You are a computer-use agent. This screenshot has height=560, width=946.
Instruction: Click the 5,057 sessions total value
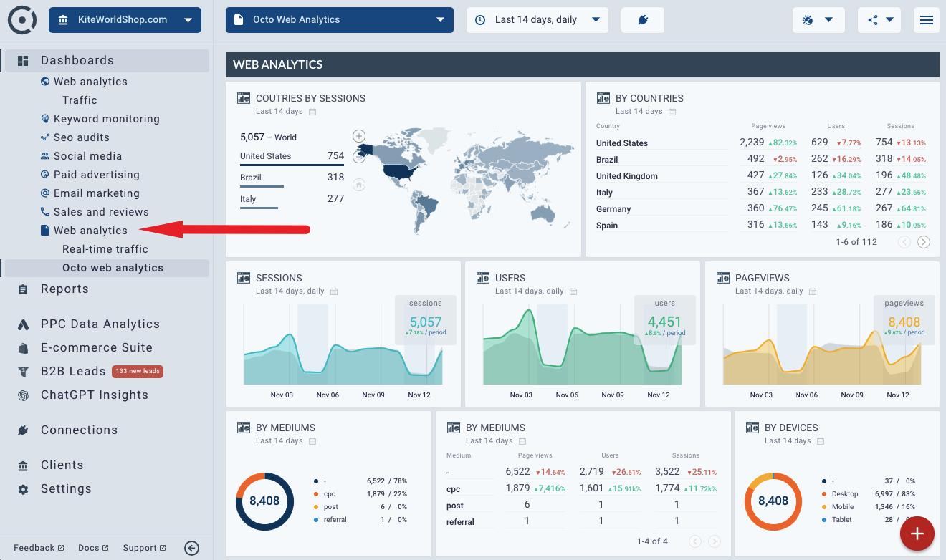point(426,322)
